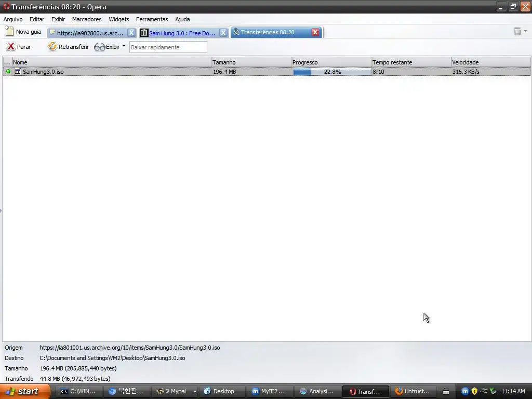Select the SamHung3.0.iso transfer row name
This screenshot has height=399, width=532.
pos(43,72)
